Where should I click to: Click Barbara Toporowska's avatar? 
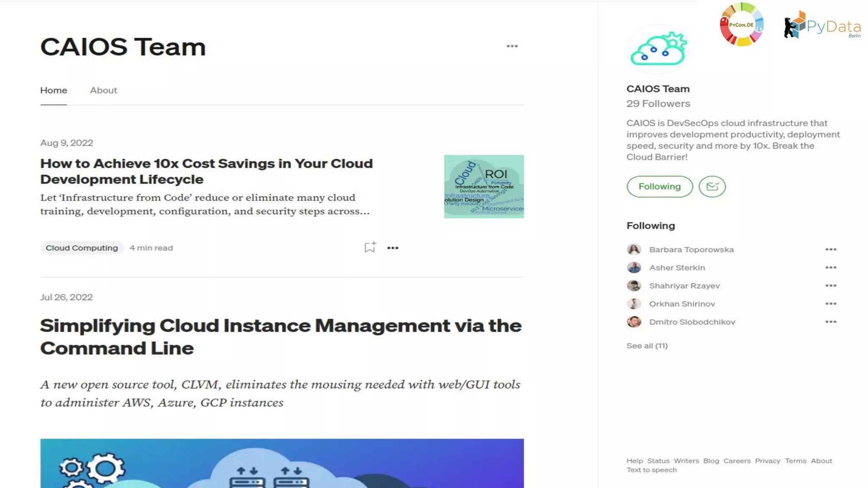(x=634, y=250)
